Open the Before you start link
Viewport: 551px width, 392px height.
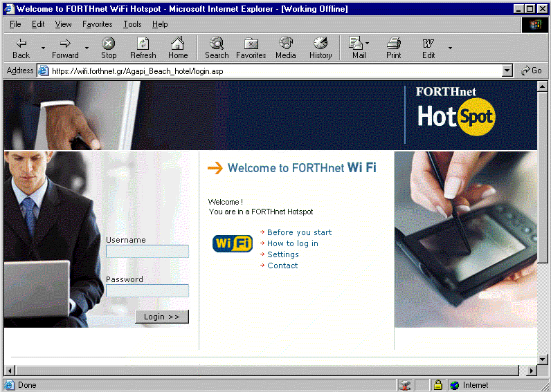tap(300, 232)
